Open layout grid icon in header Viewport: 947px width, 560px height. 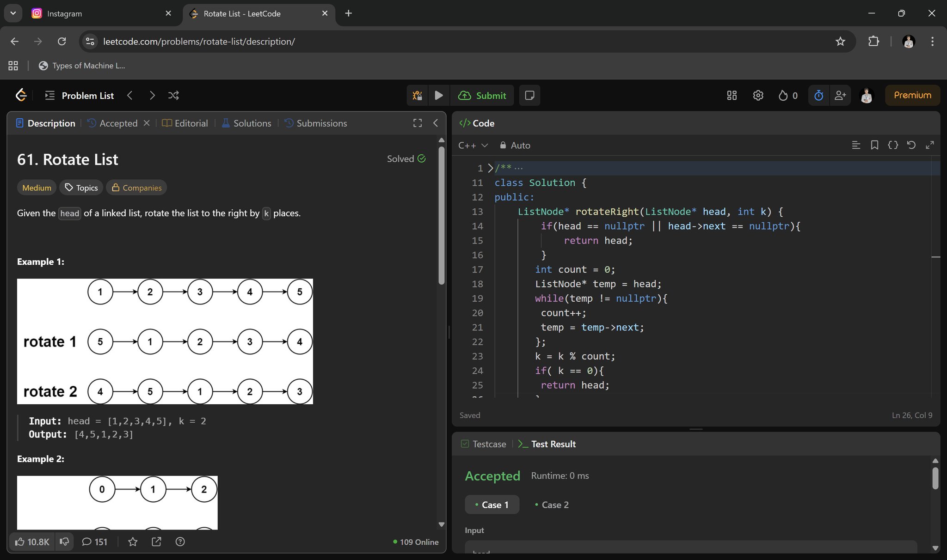point(732,95)
